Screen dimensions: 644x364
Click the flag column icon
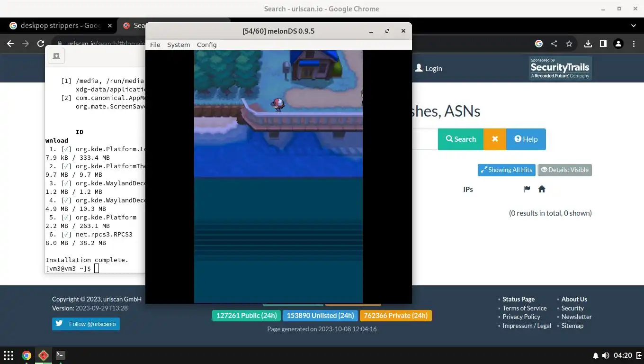pyautogui.click(x=527, y=189)
